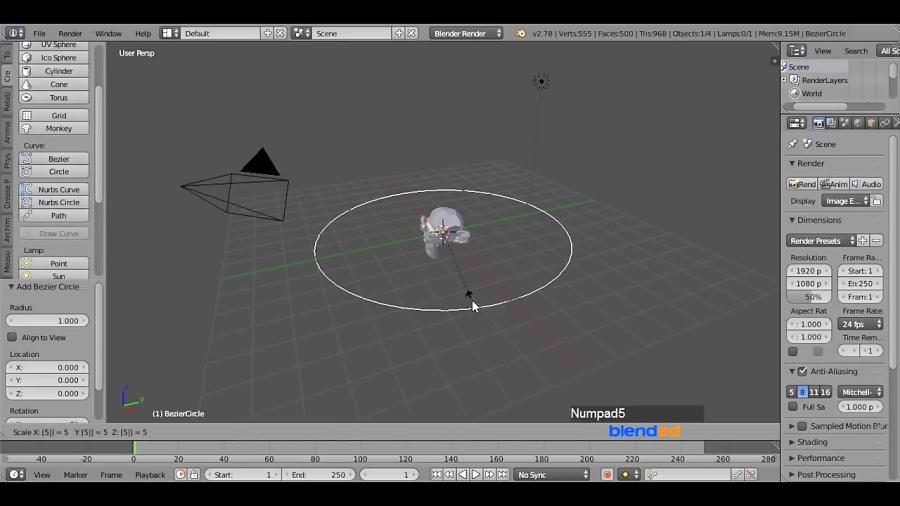Delete the Default screen layout

(x=280, y=33)
